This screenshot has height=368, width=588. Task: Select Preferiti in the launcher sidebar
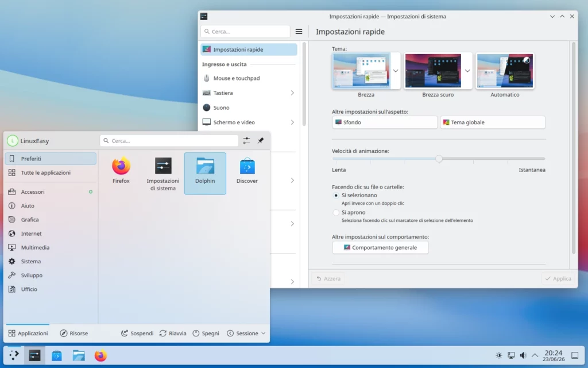[51, 159]
